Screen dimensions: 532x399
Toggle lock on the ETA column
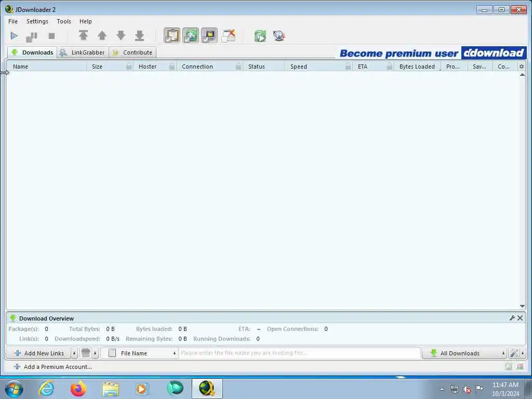pos(390,66)
